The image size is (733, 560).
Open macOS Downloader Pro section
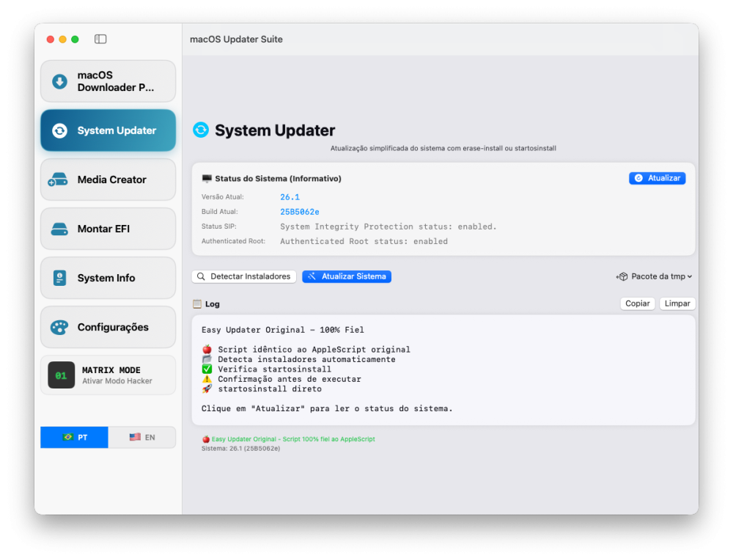click(x=108, y=81)
